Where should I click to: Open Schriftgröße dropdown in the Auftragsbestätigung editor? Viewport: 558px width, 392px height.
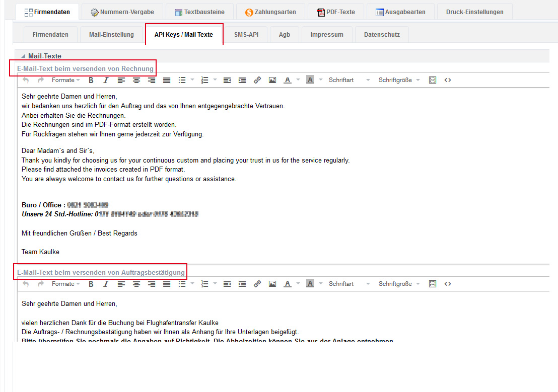399,284
